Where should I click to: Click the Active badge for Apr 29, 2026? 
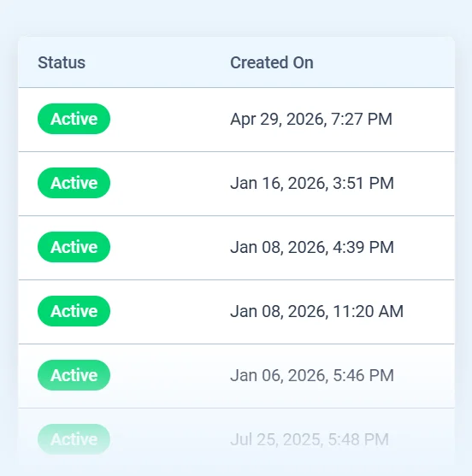pos(74,119)
